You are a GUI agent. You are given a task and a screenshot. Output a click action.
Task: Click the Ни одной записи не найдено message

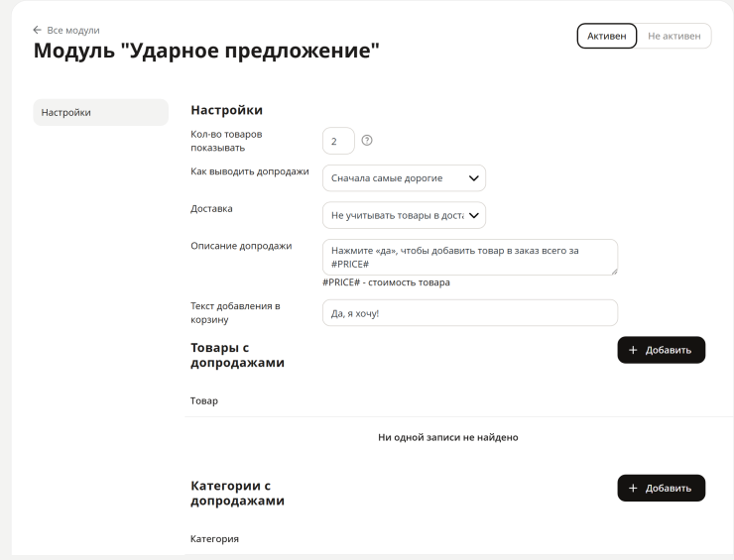(448, 437)
